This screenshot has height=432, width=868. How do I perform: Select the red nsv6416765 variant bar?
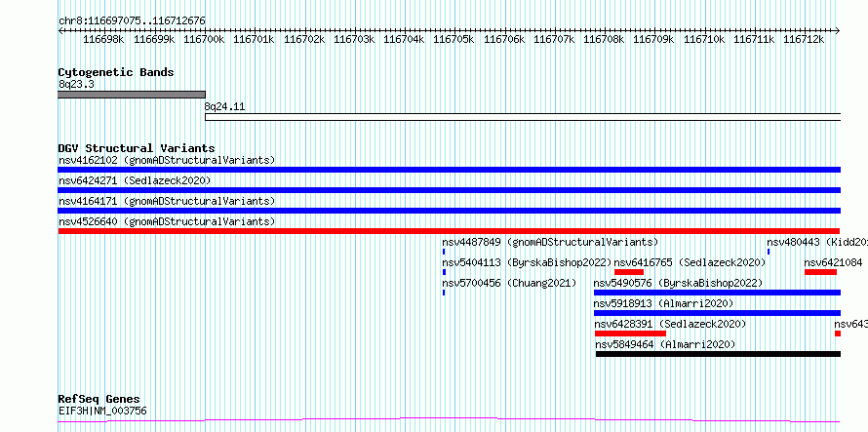pyautogui.click(x=629, y=272)
